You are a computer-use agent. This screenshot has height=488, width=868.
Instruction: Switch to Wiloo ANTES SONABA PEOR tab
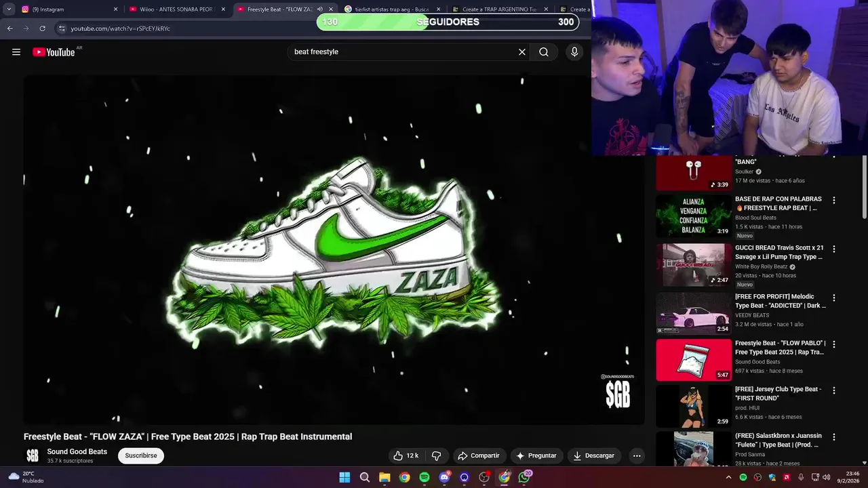click(x=178, y=9)
